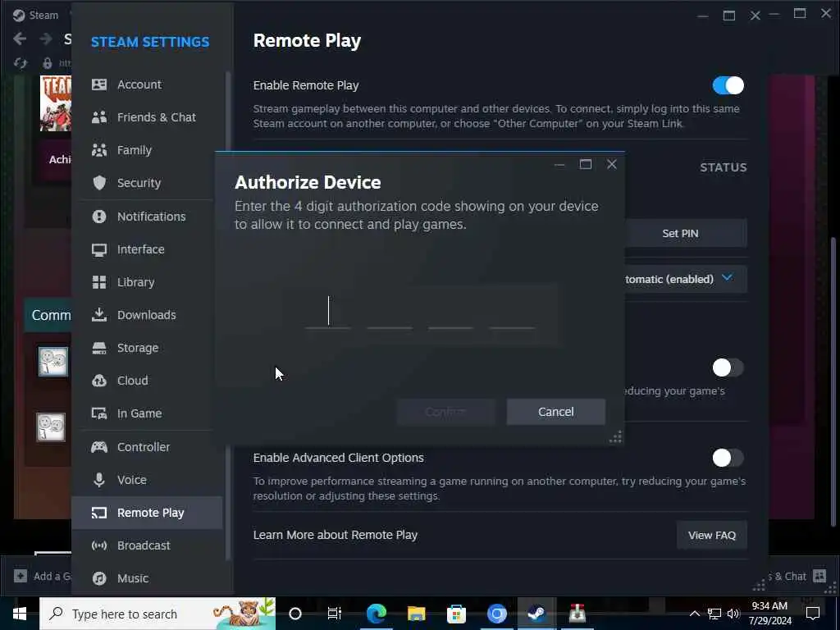The image size is (840, 630).
Task: Open Windows notification center icon
Action: pos(813,614)
